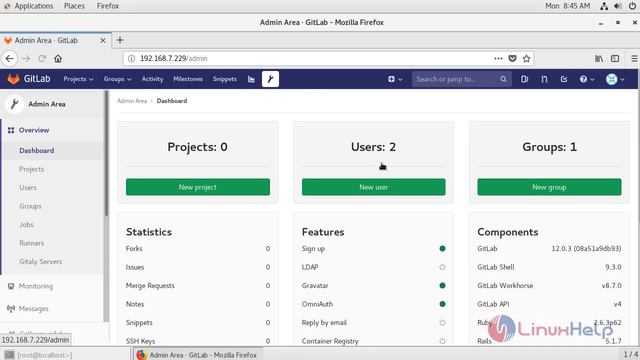
Task: Open Activity in the GitLab navbar
Action: pos(152,79)
